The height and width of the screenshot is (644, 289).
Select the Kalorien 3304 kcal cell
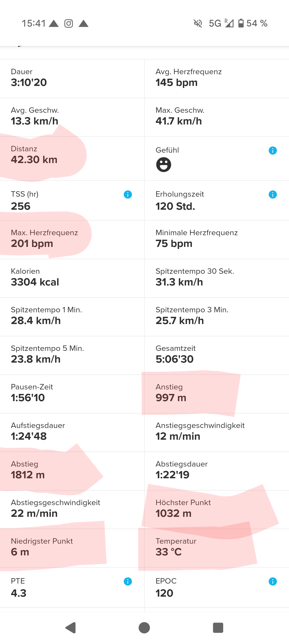[72, 278]
